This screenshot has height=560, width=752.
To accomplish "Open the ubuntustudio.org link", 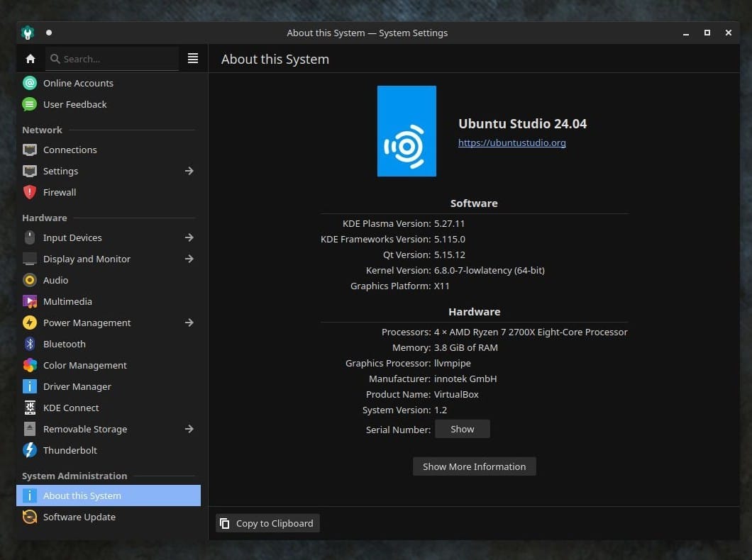I will 512,142.
